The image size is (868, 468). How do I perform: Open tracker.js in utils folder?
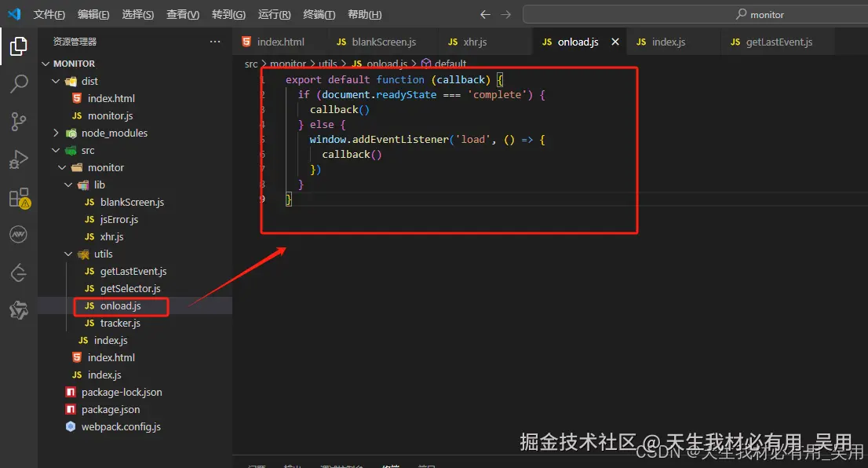[119, 324]
